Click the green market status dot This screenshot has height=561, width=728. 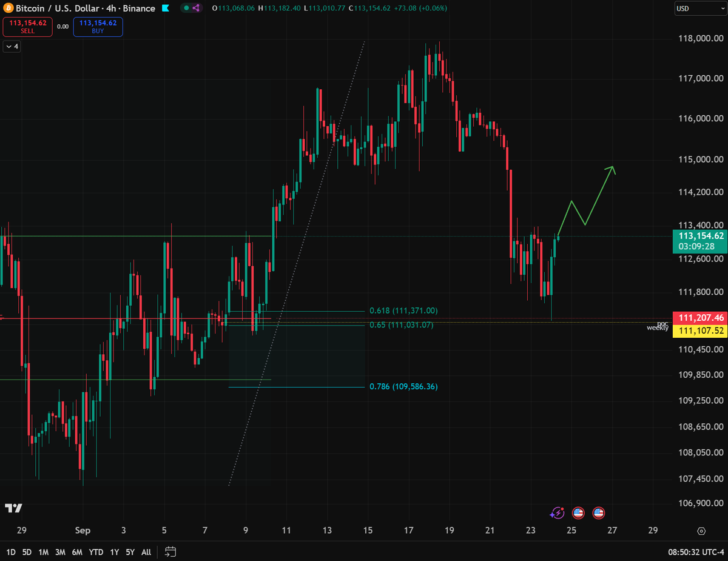pyautogui.click(x=187, y=8)
